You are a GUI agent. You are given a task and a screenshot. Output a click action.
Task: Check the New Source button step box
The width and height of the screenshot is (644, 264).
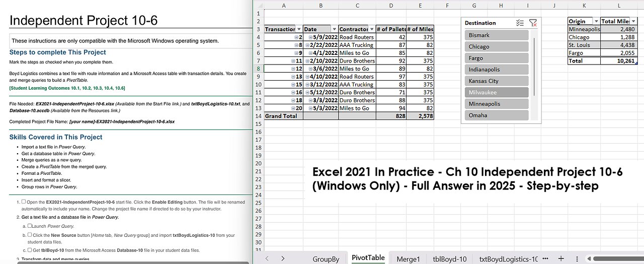(x=30, y=235)
